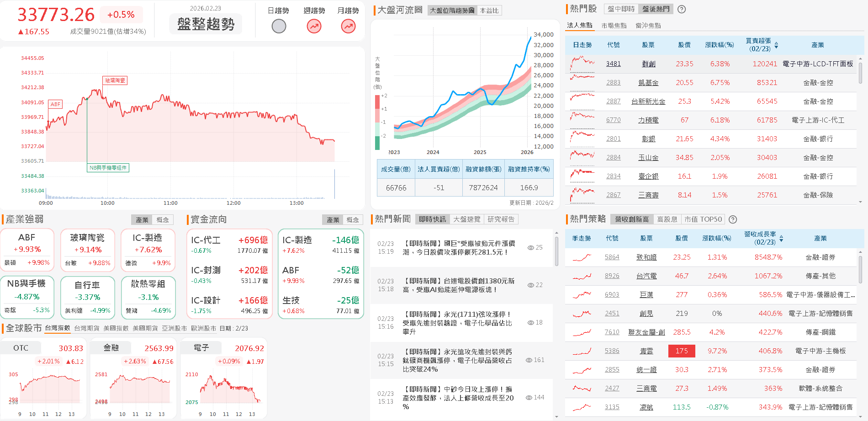Open the 台新新光金 stock link
Viewport: 868px width, 421px height.
tap(648, 101)
